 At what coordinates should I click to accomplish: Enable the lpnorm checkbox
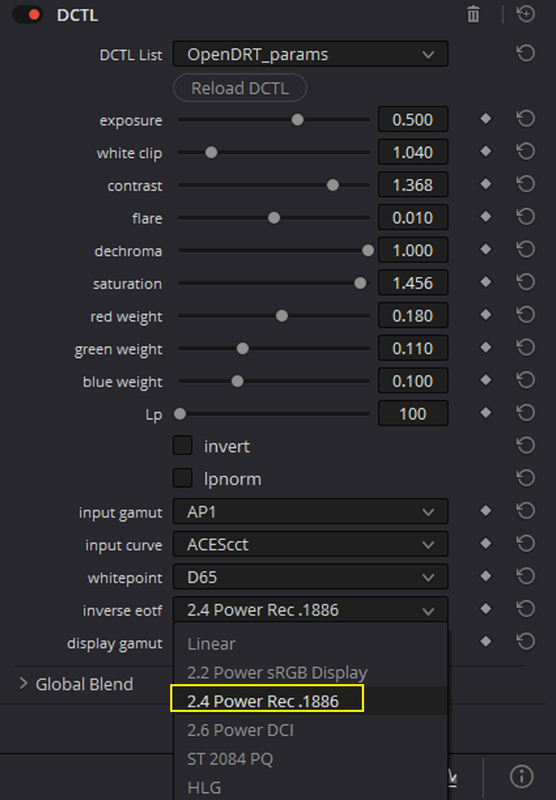click(x=183, y=478)
